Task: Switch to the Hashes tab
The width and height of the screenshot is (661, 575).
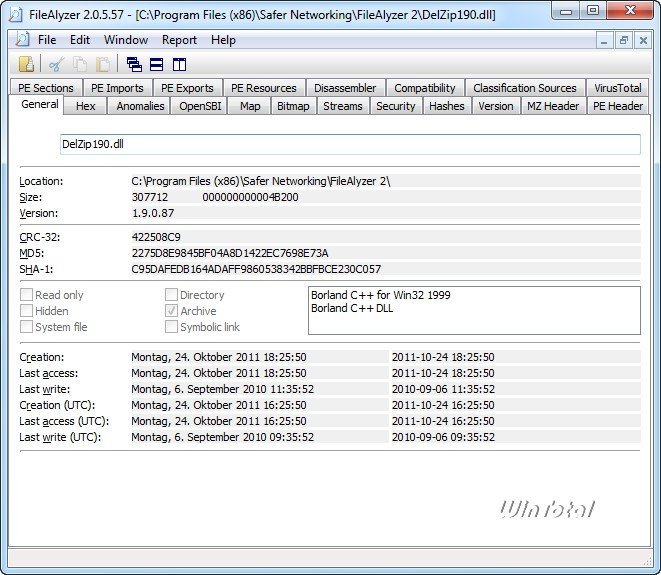Action: tap(446, 106)
